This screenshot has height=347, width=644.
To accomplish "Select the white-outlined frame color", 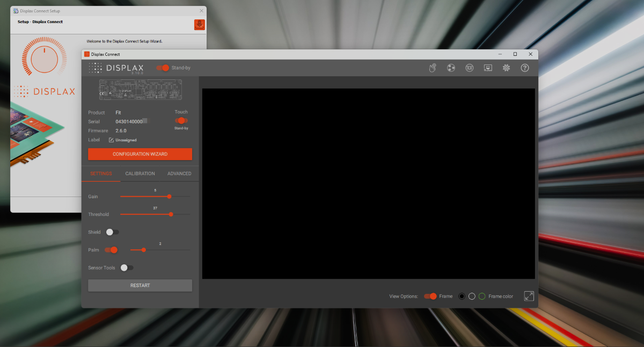I will (x=472, y=296).
